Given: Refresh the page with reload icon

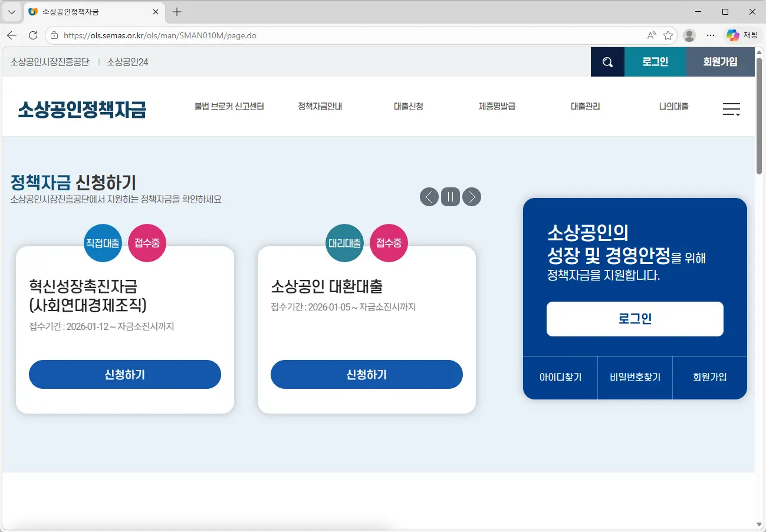Looking at the screenshot, I should click(32, 35).
